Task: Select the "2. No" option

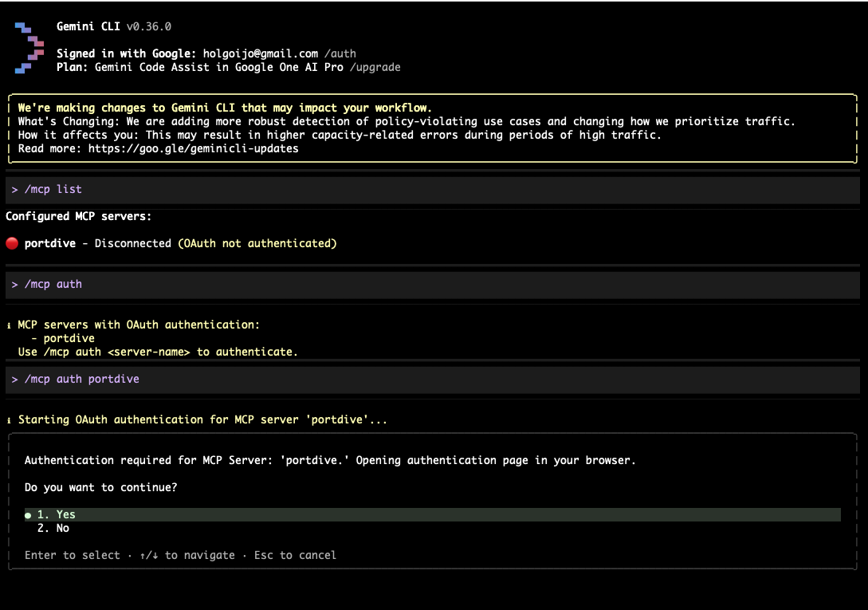Action: coord(53,528)
